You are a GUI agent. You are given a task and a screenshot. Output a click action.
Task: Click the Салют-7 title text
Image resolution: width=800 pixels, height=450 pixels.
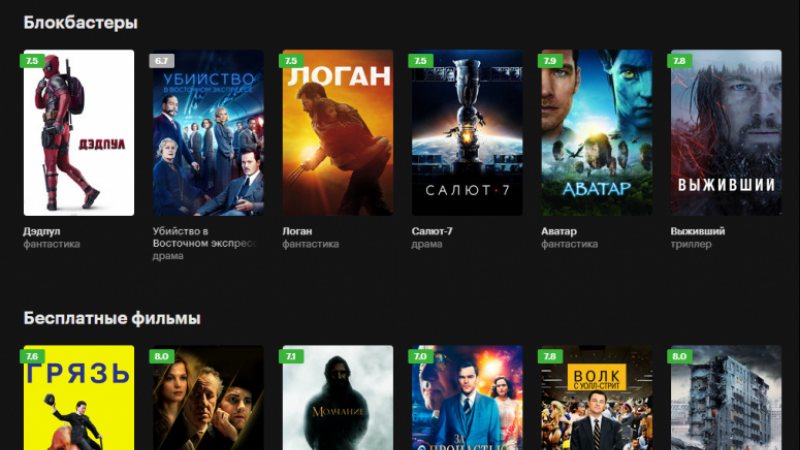coord(432,231)
